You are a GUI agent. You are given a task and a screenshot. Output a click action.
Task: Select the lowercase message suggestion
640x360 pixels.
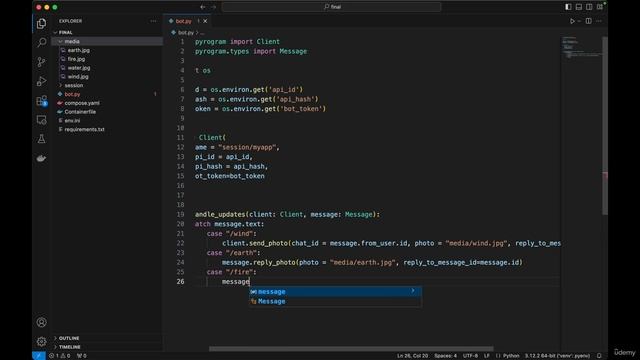(335, 292)
